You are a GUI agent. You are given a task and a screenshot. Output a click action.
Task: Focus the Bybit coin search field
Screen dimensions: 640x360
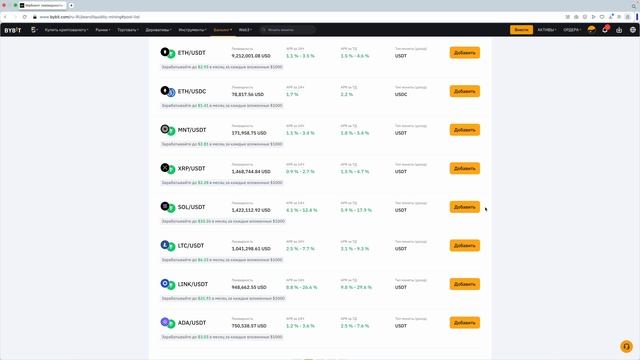pyautogui.click(x=288, y=30)
